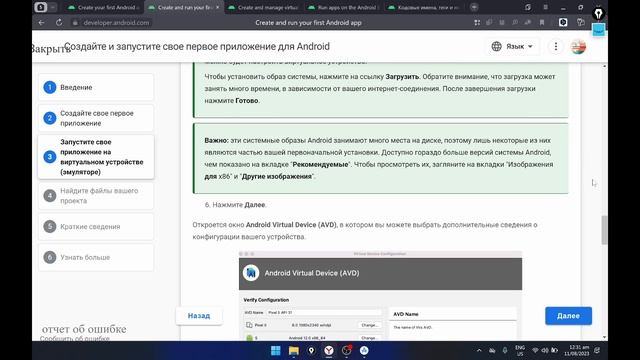This screenshot has width=640, height=360.
Task: Click the developer.android.com address field
Action: click(x=116, y=23)
